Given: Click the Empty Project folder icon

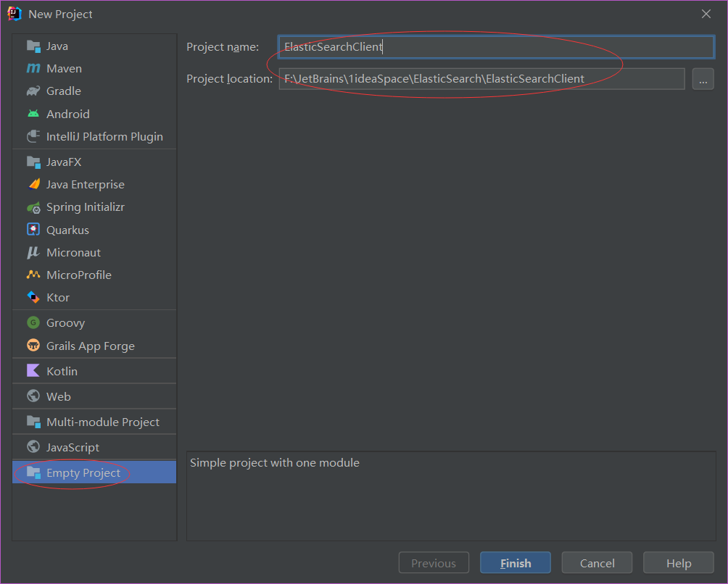Looking at the screenshot, I should 33,472.
